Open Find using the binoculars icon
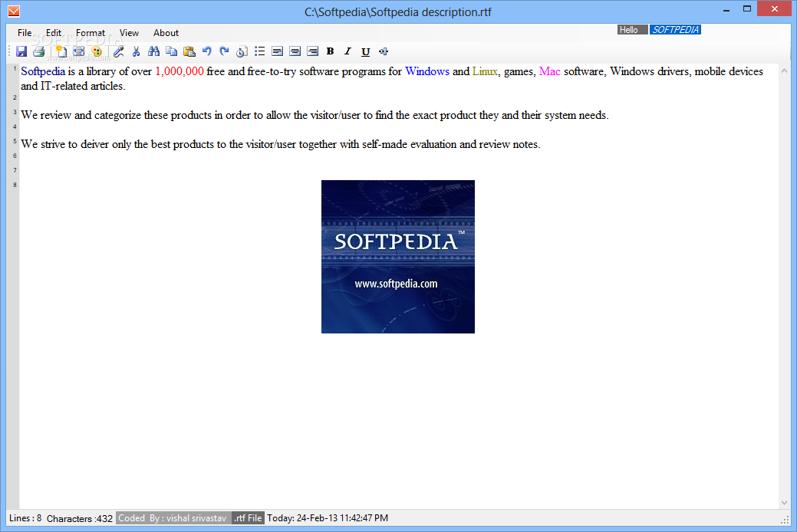Image resolution: width=797 pixels, height=532 pixels. pyautogui.click(x=153, y=51)
